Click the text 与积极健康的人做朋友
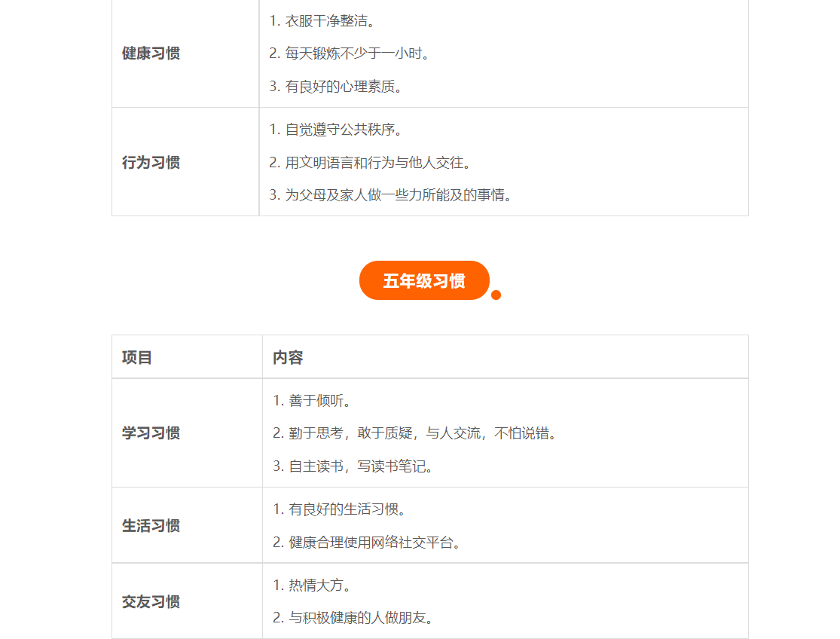The image size is (840, 639). [x=353, y=618]
